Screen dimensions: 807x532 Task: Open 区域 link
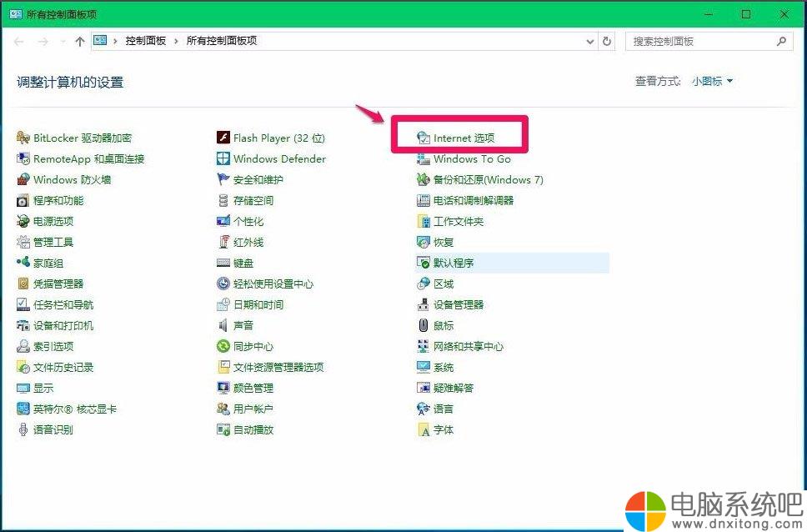[x=444, y=284]
